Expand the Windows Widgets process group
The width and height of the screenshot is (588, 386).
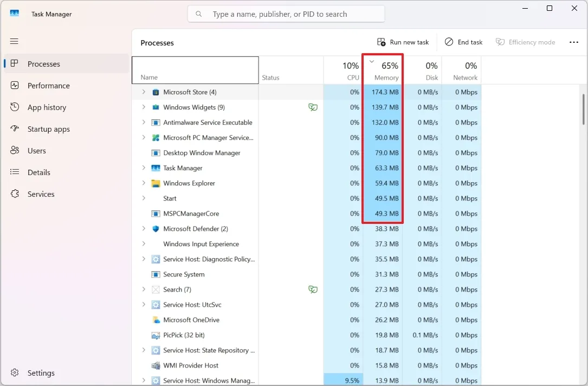(143, 107)
